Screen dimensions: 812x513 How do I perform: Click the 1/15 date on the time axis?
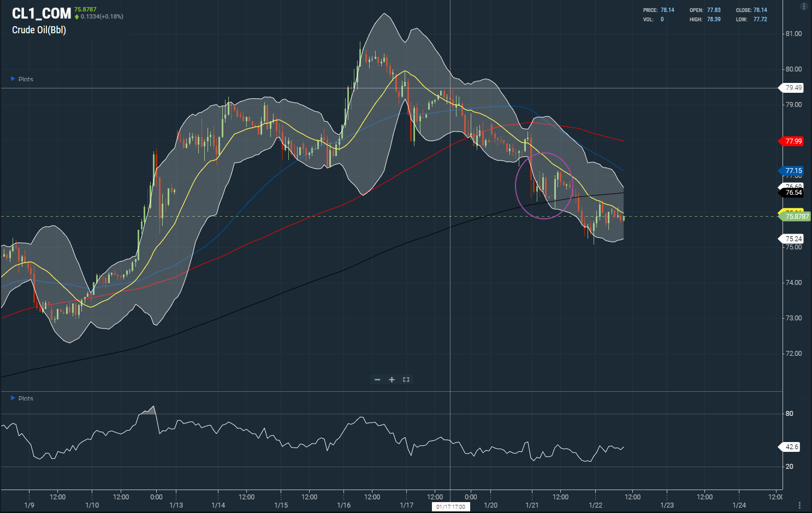tap(281, 505)
